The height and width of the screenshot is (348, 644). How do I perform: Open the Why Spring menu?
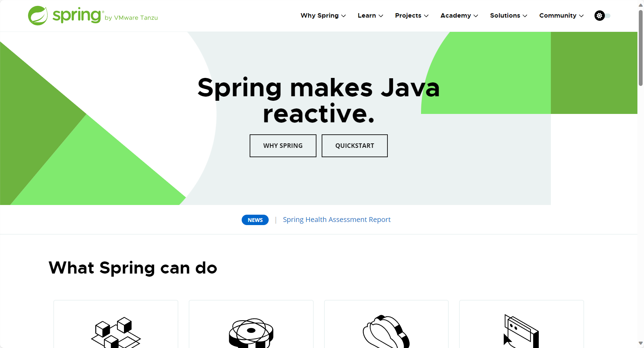pyautogui.click(x=323, y=16)
